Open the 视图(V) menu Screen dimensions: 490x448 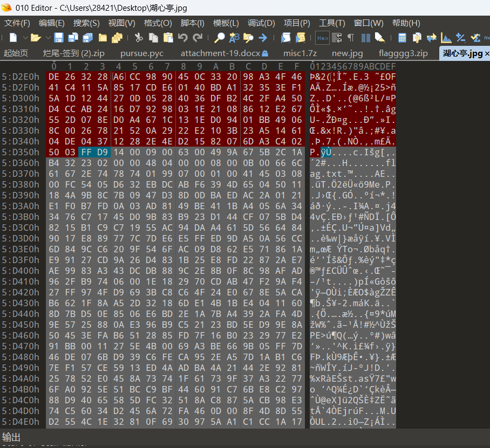[121, 23]
